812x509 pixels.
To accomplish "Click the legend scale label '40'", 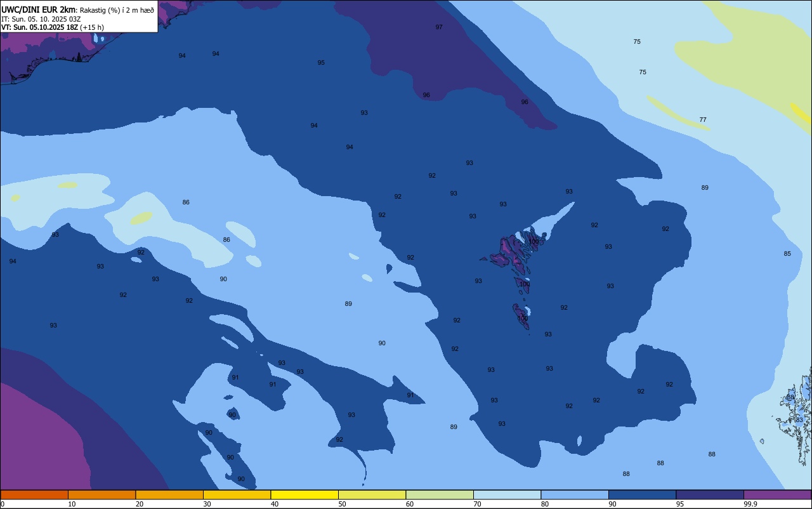I will (275, 504).
